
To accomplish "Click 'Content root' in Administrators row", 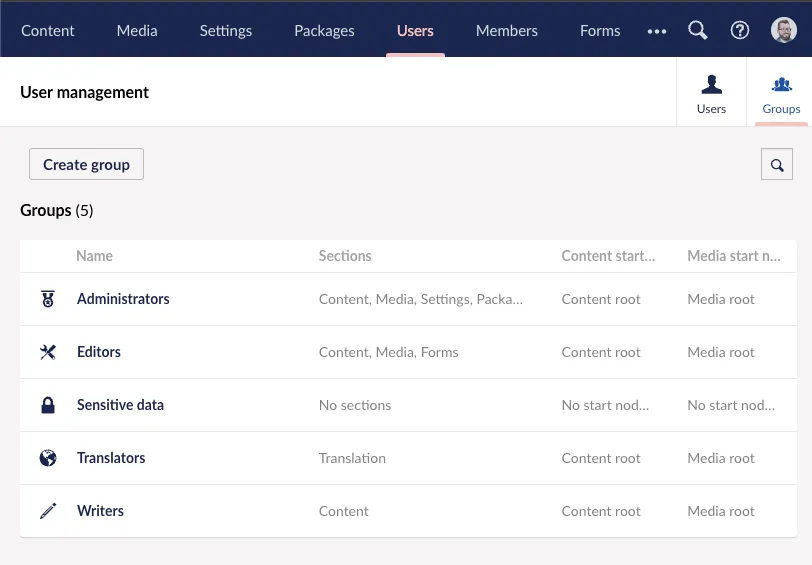I will click(x=601, y=299).
